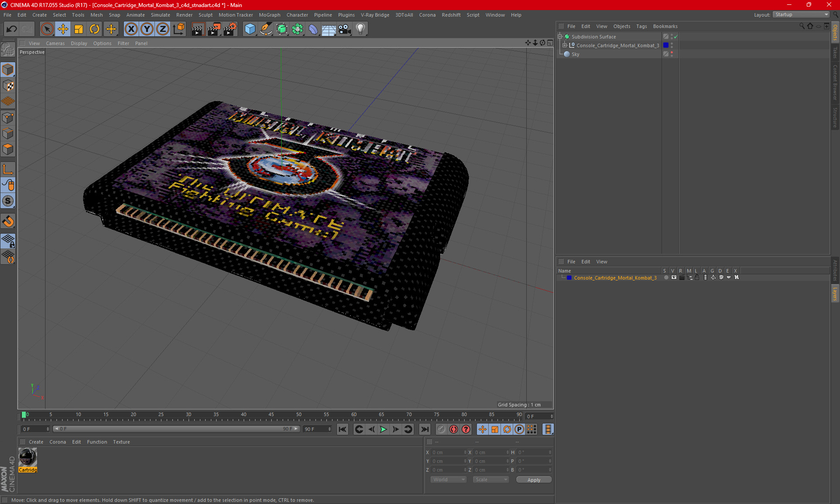Toggle Y axis lock
This screenshot has width=840, height=504.
tap(147, 29)
